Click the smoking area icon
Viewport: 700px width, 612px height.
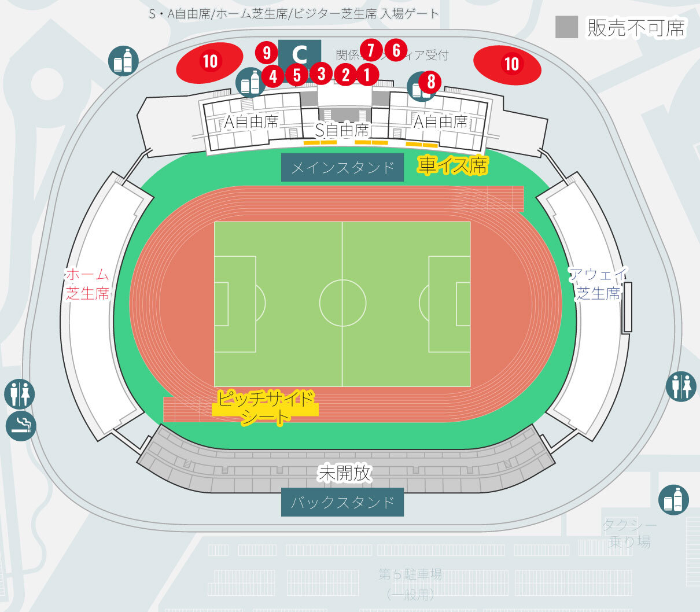point(21,426)
